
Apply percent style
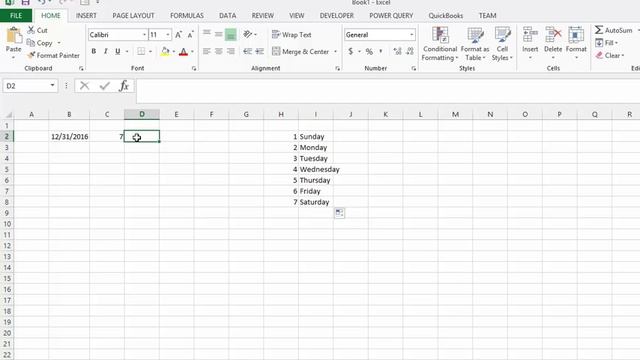[369, 51]
